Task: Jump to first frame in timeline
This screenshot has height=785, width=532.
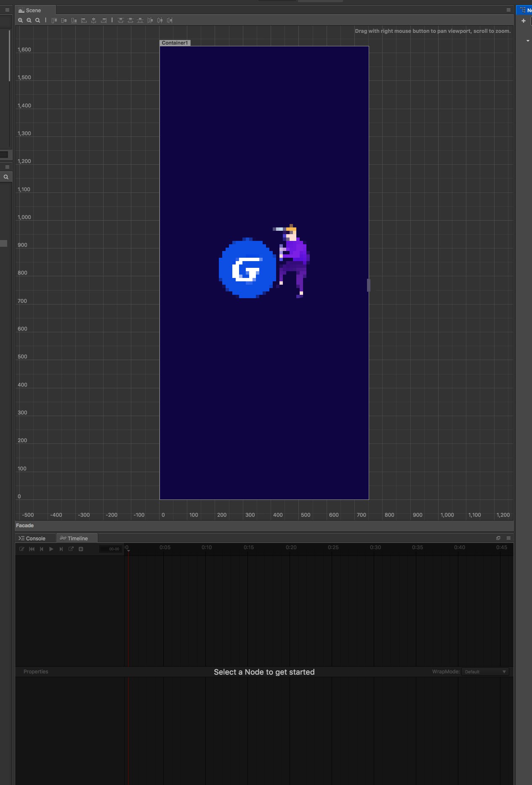Action: (x=32, y=549)
